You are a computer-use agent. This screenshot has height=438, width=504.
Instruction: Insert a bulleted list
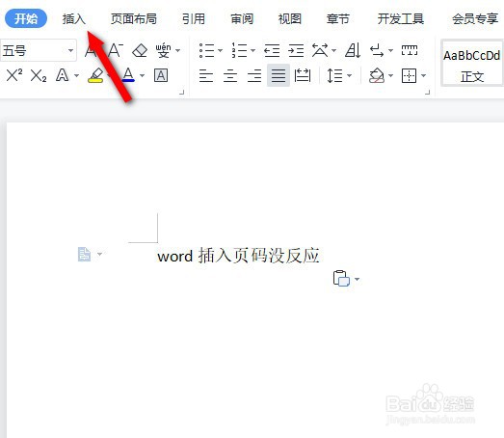[206, 50]
